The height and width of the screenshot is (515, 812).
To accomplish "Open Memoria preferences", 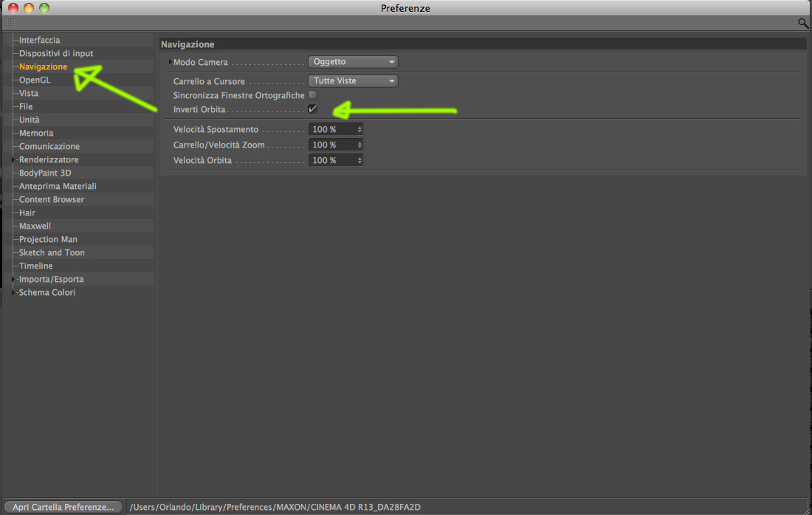I will [36, 133].
